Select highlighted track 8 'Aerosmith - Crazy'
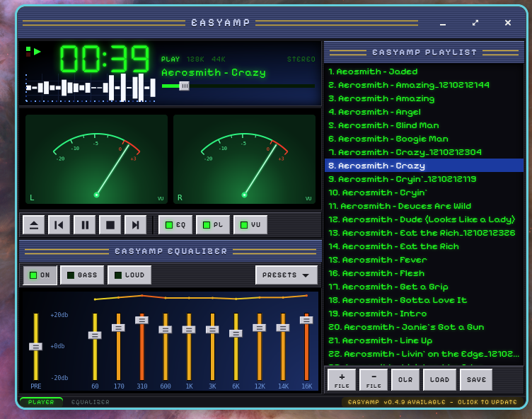The image size is (532, 419). pyautogui.click(x=424, y=166)
